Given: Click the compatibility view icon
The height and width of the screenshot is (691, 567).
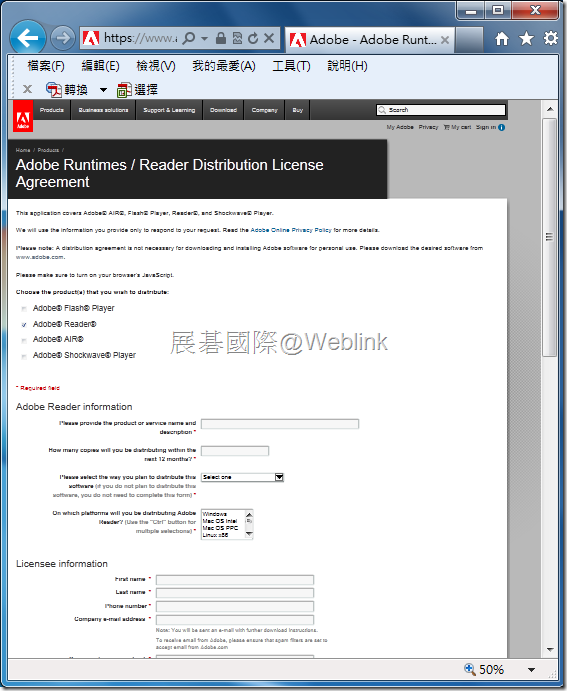Looking at the screenshot, I should [x=237, y=38].
